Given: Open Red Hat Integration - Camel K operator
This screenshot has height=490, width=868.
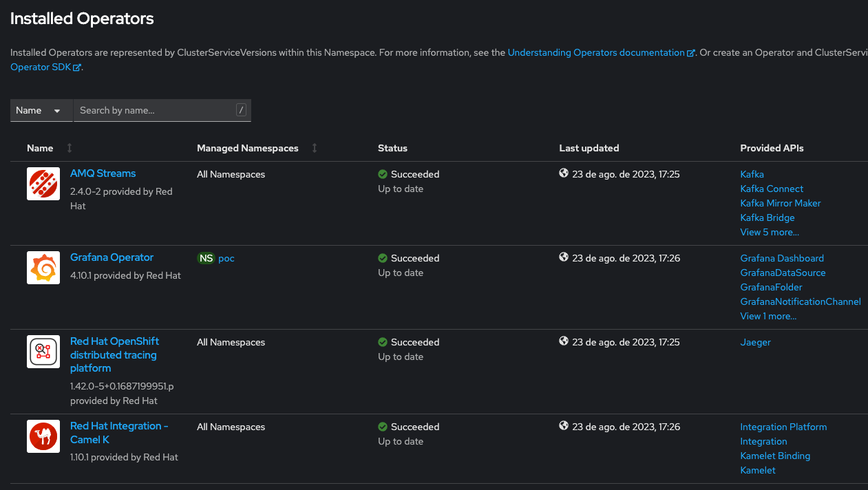Looking at the screenshot, I should click(119, 433).
